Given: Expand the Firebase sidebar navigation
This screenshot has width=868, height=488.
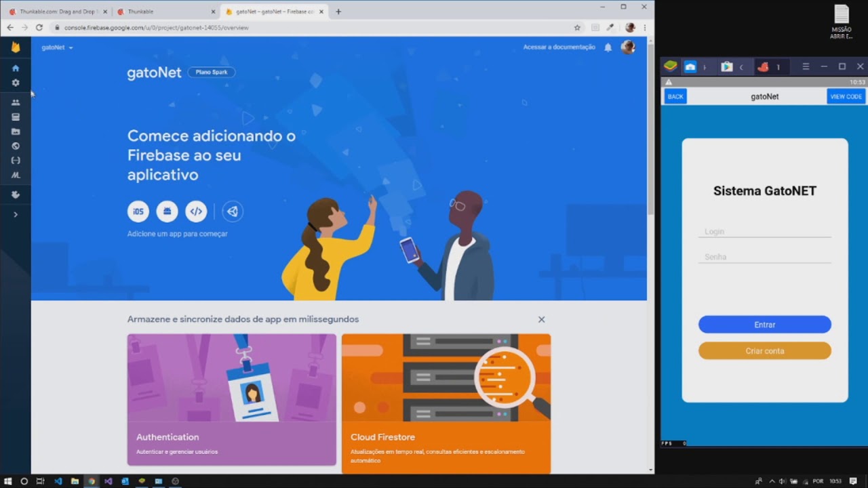Looking at the screenshot, I should click(x=16, y=214).
